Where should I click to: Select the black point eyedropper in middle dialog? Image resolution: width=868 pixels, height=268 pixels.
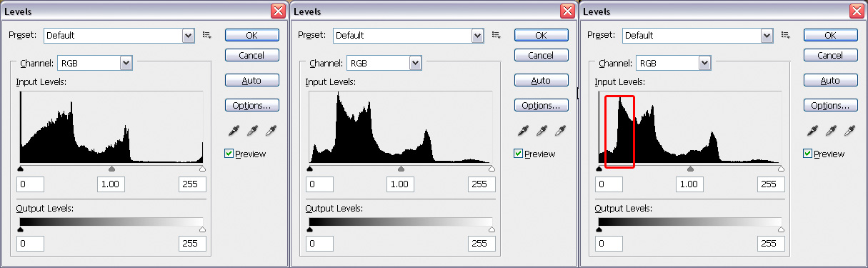523,131
